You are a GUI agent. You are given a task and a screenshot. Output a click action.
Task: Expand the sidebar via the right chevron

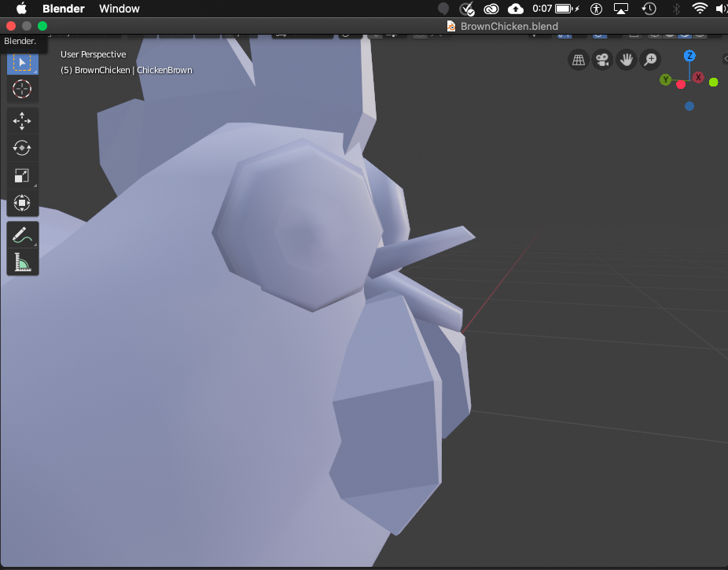724,57
